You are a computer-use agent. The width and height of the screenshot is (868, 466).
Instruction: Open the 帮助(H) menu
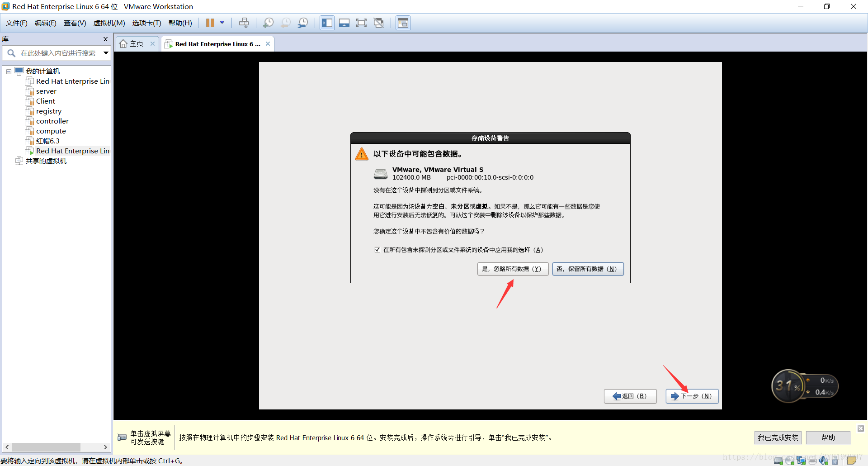[x=180, y=23]
